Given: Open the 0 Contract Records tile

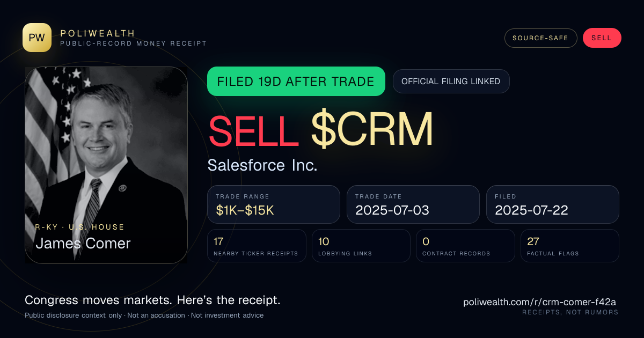Looking at the screenshot, I should coord(465,246).
